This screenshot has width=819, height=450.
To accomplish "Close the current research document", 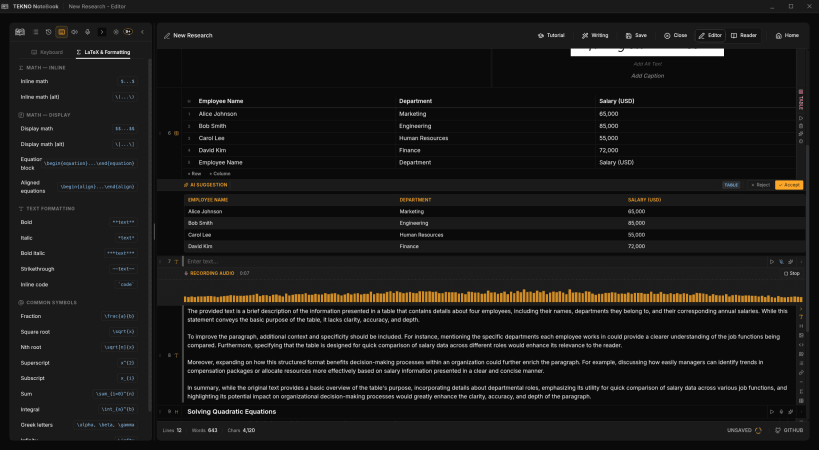I will [x=675, y=35].
